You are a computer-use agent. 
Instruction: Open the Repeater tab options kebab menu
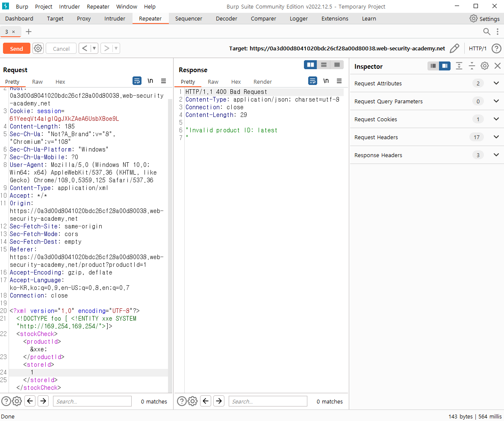498,32
